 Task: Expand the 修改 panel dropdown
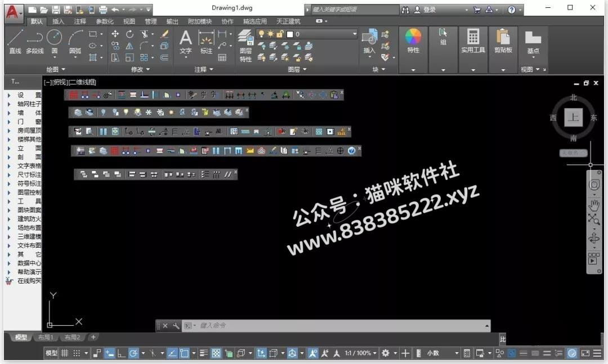pos(140,69)
